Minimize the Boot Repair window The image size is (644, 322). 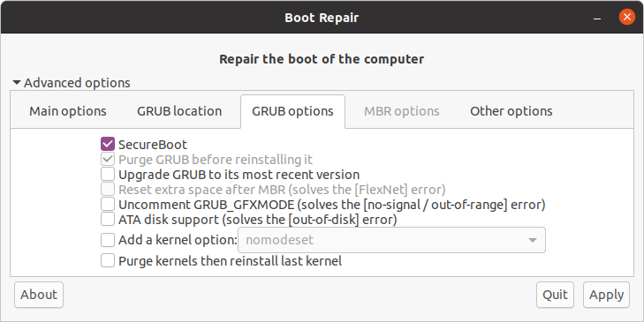(597, 18)
